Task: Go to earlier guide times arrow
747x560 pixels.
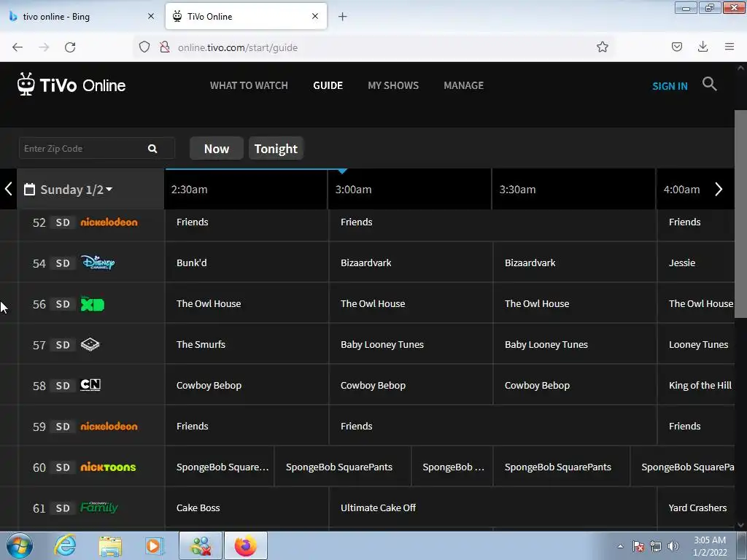Action: 8,189
